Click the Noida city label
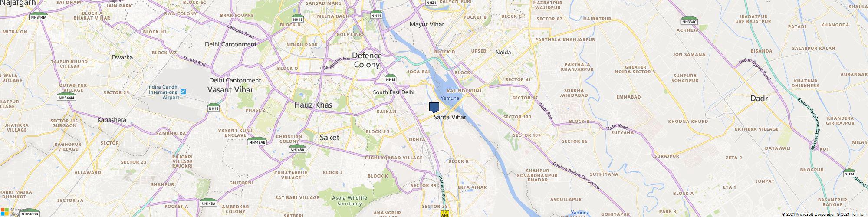The image size is (868, 217). 503,52
